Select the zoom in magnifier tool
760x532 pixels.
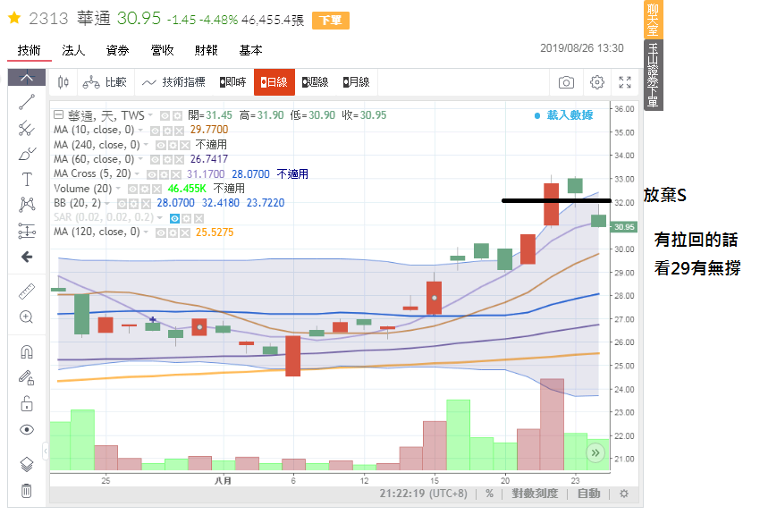(x=27, y=317)
